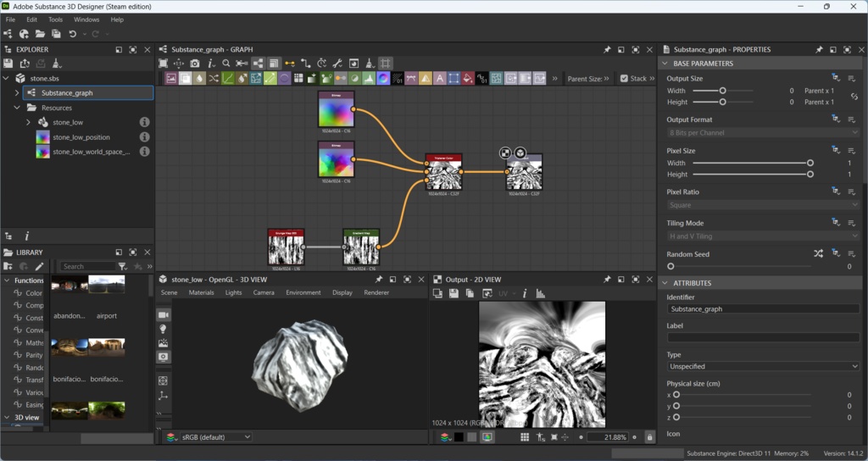Click the 2D view save image icon
This screenshot has height=461, width=868.
(454, 293)
